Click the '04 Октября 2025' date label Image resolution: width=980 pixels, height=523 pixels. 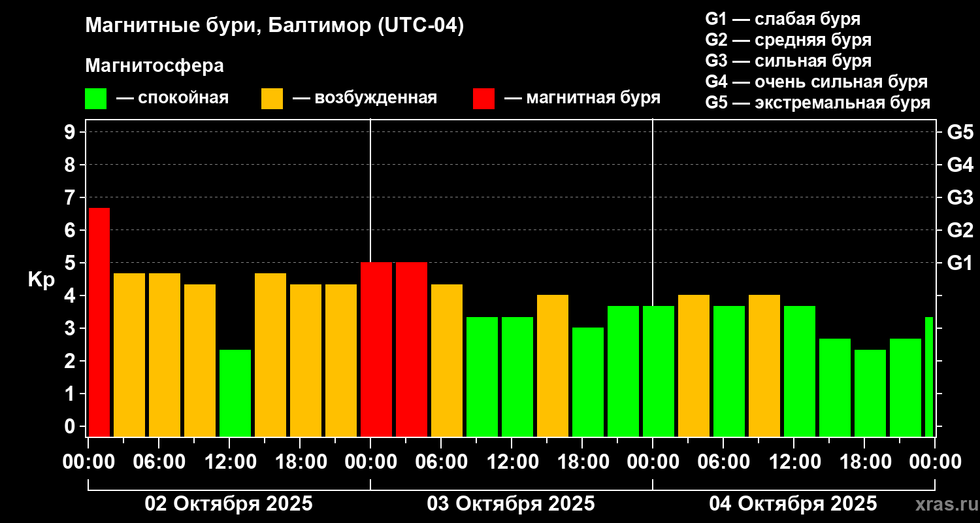pyautogui.click(x=793, y=504)
